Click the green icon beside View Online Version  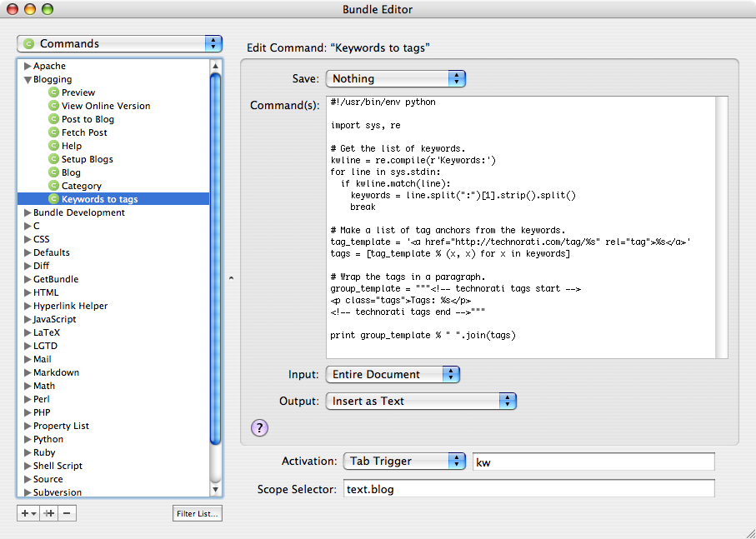coord(53,106)
